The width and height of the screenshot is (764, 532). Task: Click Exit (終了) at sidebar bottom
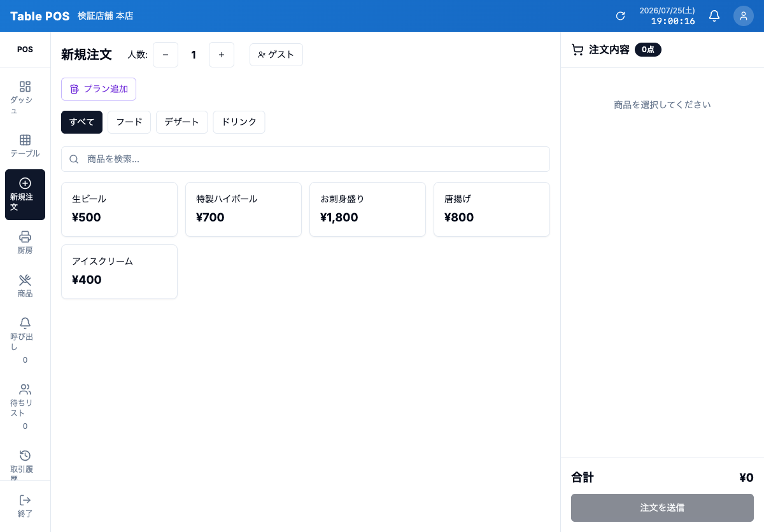pyautogui.click(x=25, y=507)
